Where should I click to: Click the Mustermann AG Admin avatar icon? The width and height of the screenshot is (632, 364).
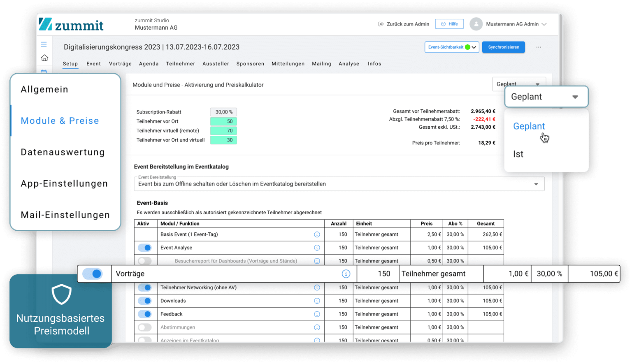[x=476, y=24]
